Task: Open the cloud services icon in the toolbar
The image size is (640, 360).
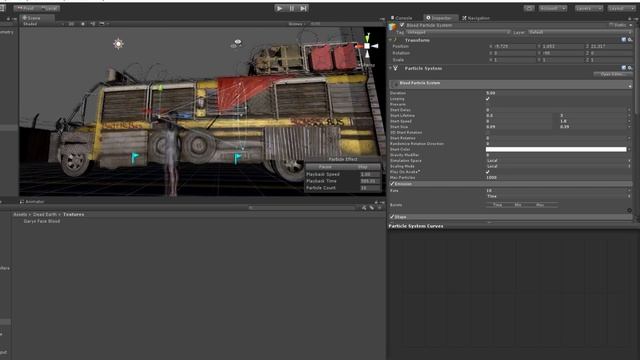Action: 529,8
